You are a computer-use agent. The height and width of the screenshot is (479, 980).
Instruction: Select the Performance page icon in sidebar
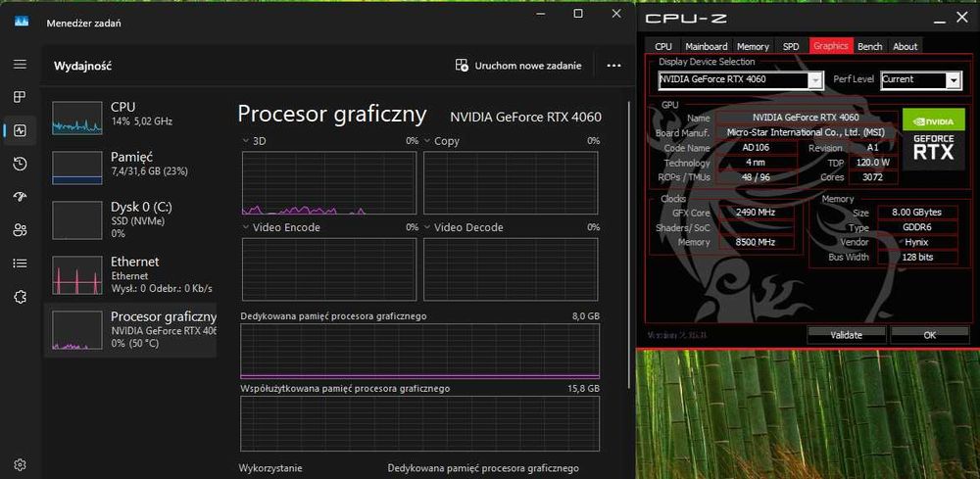tap(20, 130)
